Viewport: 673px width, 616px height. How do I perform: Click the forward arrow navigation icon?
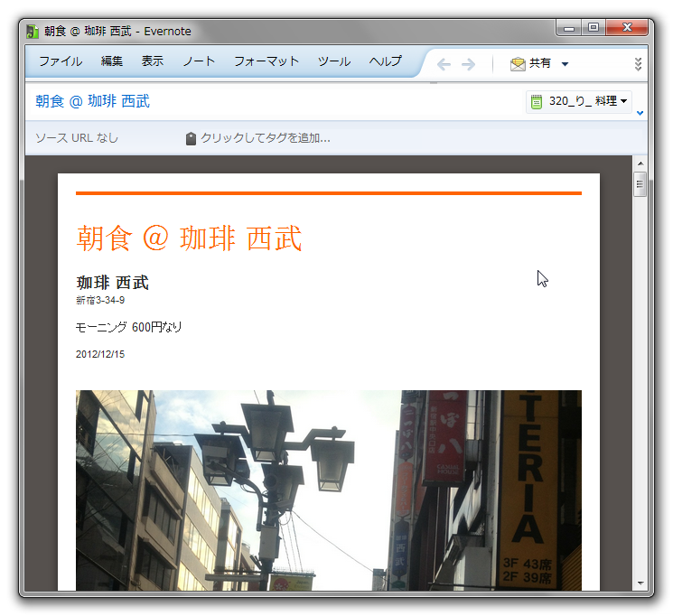point(468,64)
